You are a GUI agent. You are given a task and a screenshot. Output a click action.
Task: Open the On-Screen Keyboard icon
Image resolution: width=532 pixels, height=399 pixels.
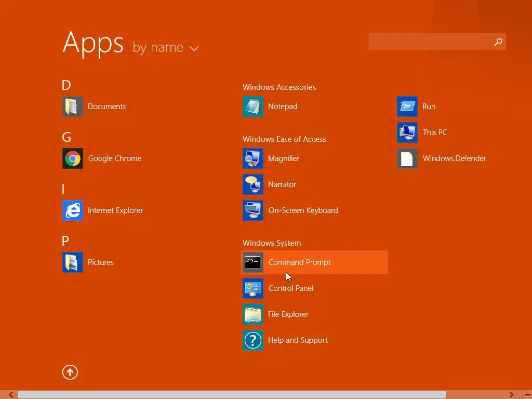tap(253, 210)
